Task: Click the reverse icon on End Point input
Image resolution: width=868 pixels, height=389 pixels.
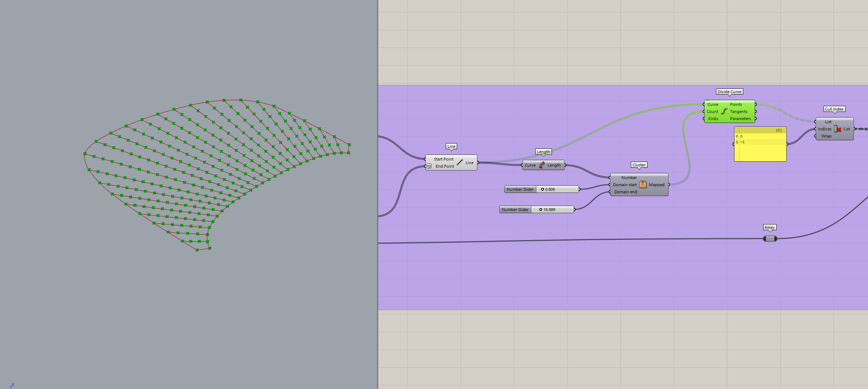Action: point(429,166)
